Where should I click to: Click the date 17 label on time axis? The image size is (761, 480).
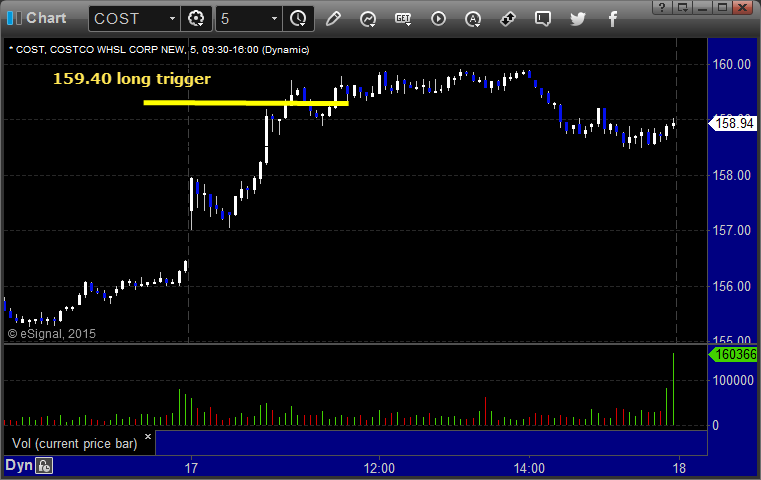click(x=191, y=468)
